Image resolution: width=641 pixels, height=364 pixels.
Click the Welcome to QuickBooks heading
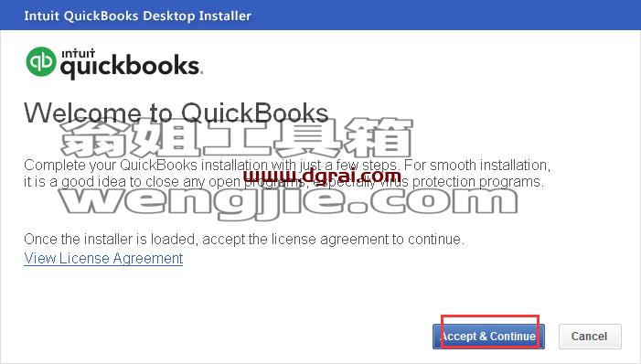point(176,112)
